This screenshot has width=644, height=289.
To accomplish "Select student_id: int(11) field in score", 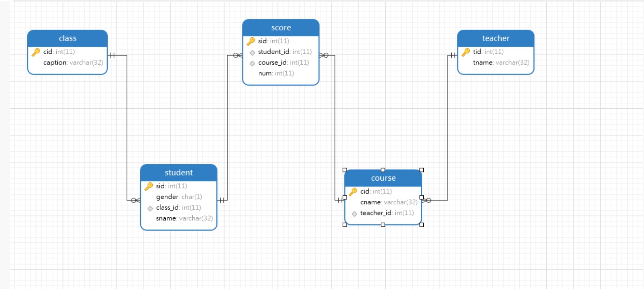I will pyautogui.click(x=285, y=52).
